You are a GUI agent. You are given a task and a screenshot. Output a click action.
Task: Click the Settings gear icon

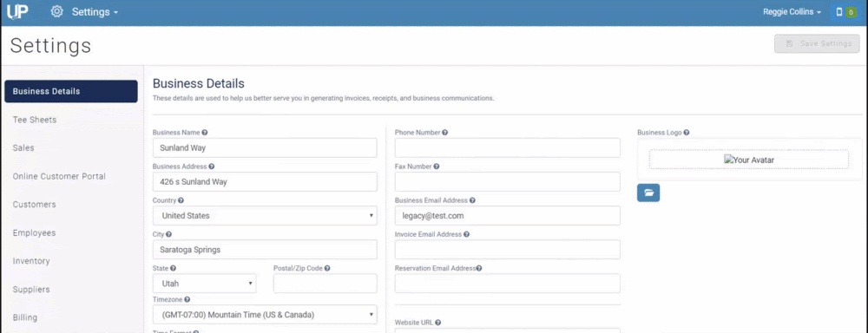56,11
